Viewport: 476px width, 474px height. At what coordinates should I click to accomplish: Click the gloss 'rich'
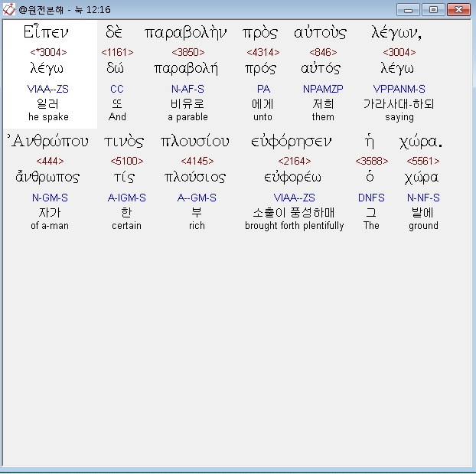coord(197,226)
